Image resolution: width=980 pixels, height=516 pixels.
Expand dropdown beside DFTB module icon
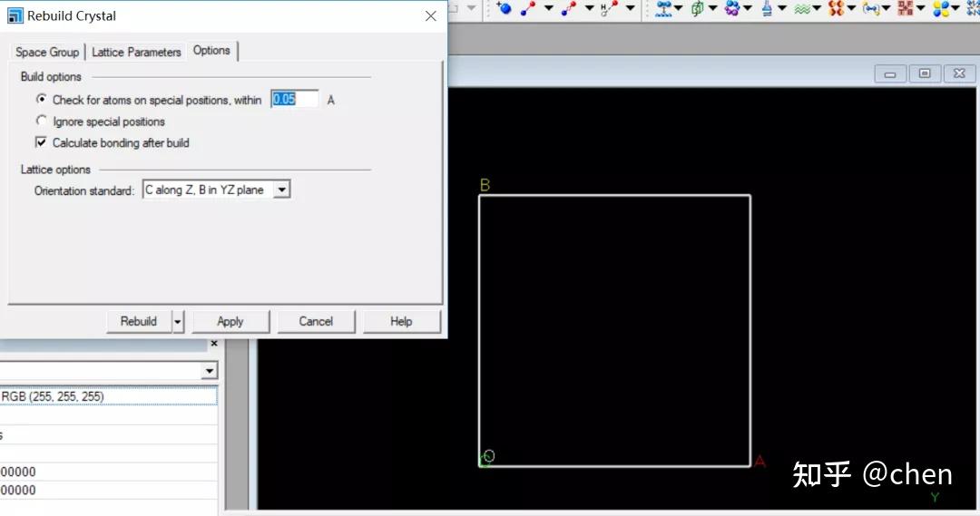click(920, 8)
